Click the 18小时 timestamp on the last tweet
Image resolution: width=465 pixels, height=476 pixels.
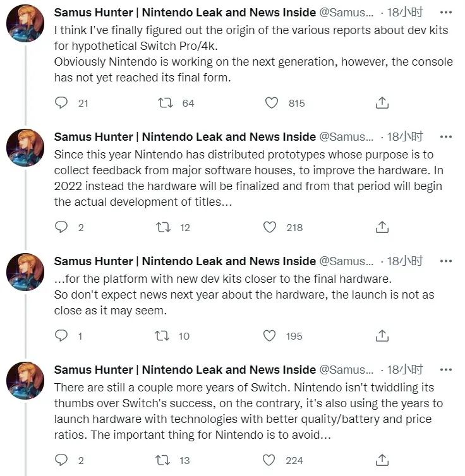(404, 369)
